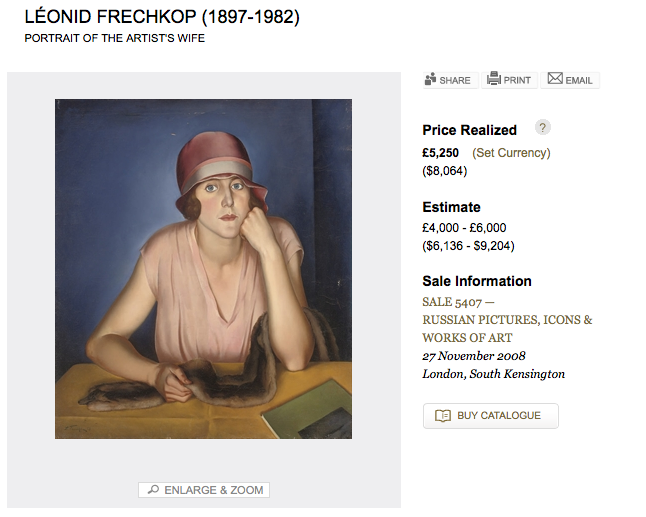Click the Share icon
Screen dimensions: 646x517
tap(431, 79)
